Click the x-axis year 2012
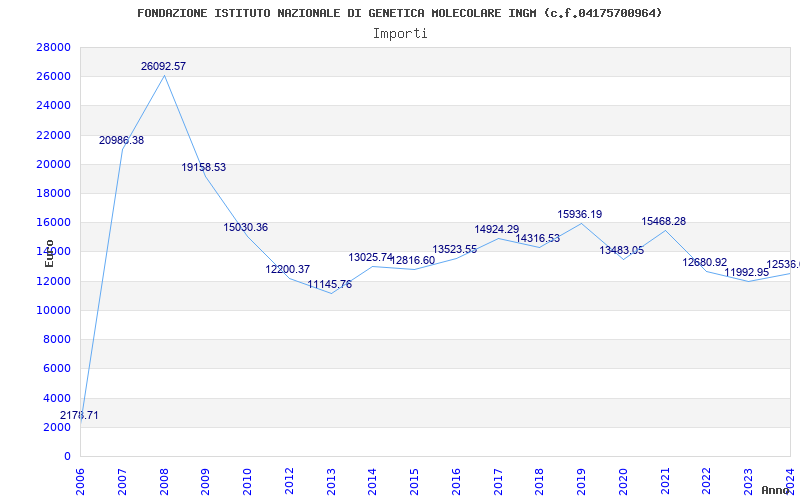This screenshot has height=500, width=800. [x=289, y=482]
